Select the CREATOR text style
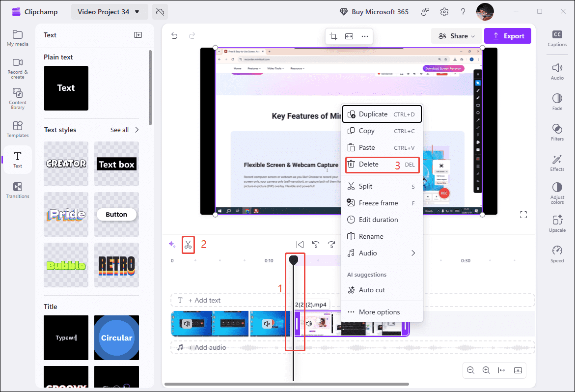This screenshot has width=575, height=392. (66, 164)
